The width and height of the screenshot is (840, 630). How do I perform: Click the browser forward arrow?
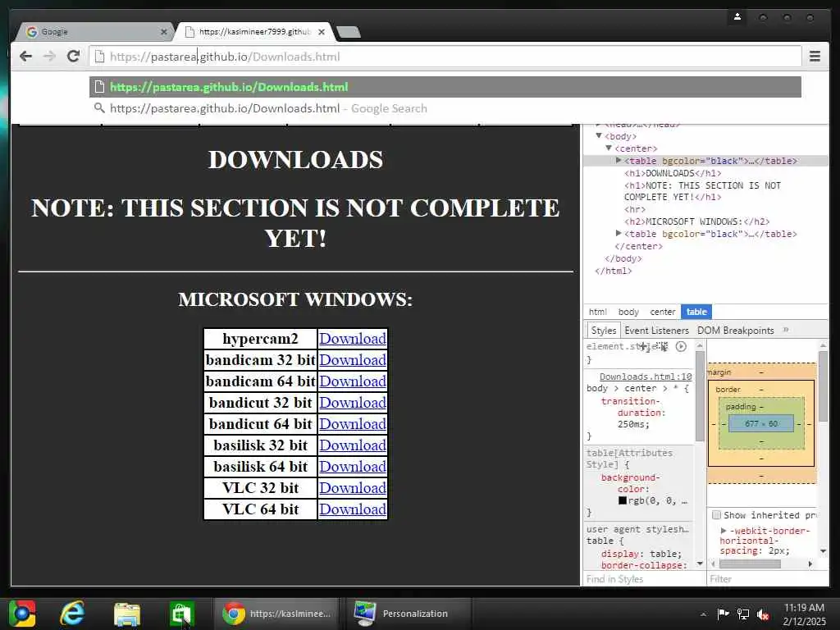click(49, 57)
